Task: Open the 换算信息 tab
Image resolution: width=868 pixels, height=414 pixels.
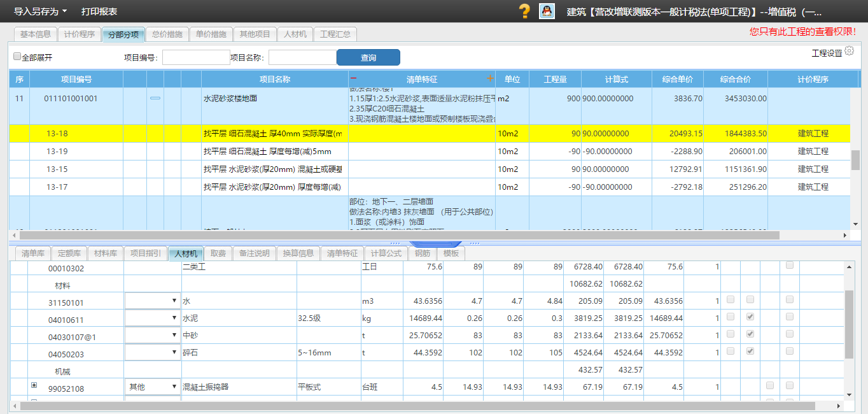Action: coord(298,253)
